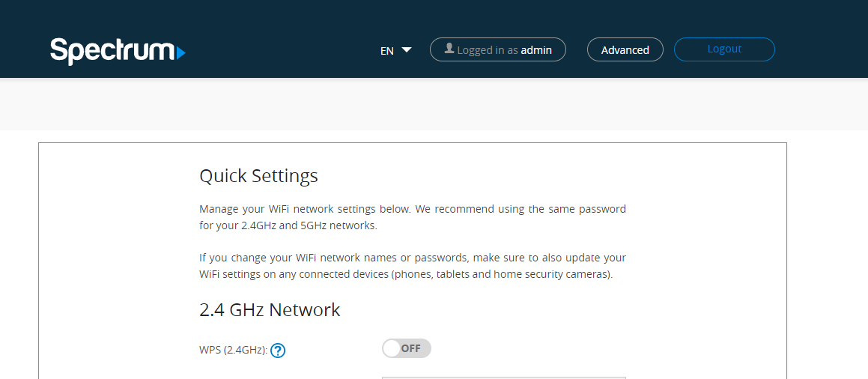Open the Advanced settings button

pos(625,49)
